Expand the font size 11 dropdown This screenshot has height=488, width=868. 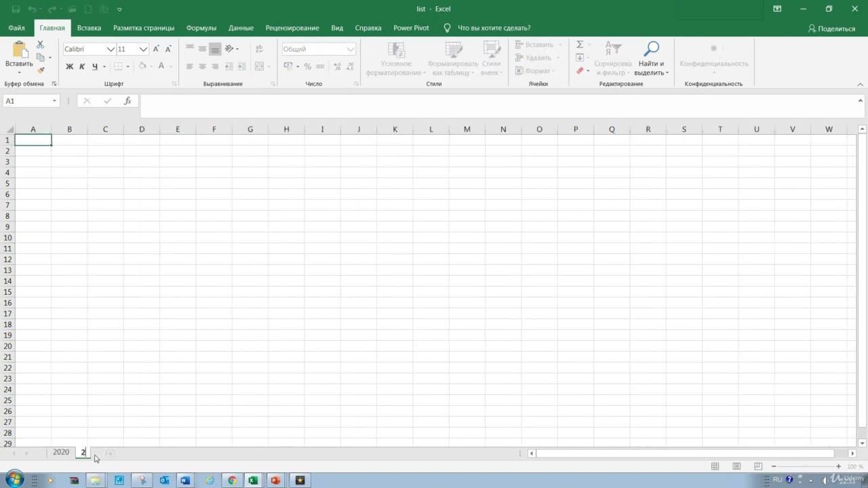point(143,49)
